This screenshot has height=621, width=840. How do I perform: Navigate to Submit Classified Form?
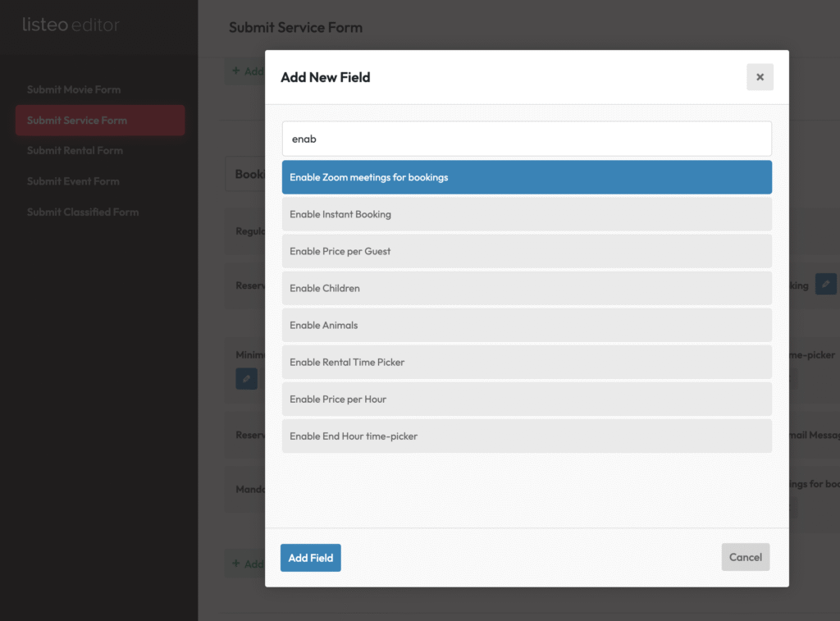[83, 212]
